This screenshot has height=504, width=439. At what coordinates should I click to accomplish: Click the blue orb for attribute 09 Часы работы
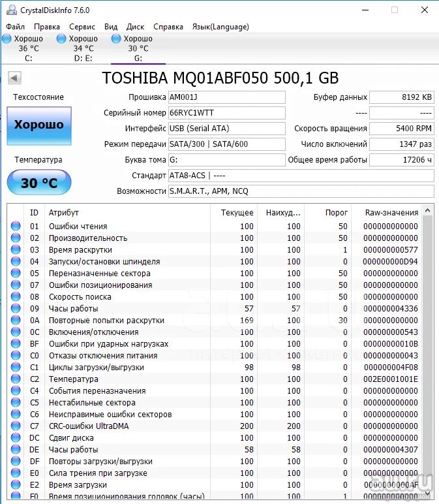pyautogui.click(x=16, y=308)
